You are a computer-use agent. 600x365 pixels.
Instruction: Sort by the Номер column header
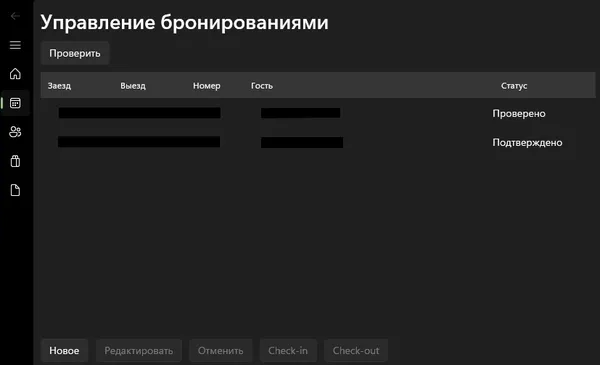(x=207, y=86)
